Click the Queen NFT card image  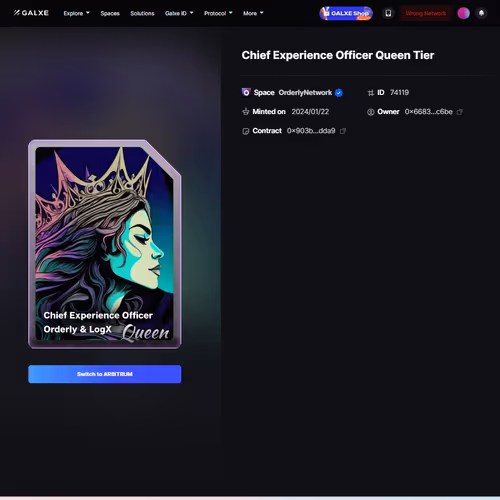tap(105, 244)
